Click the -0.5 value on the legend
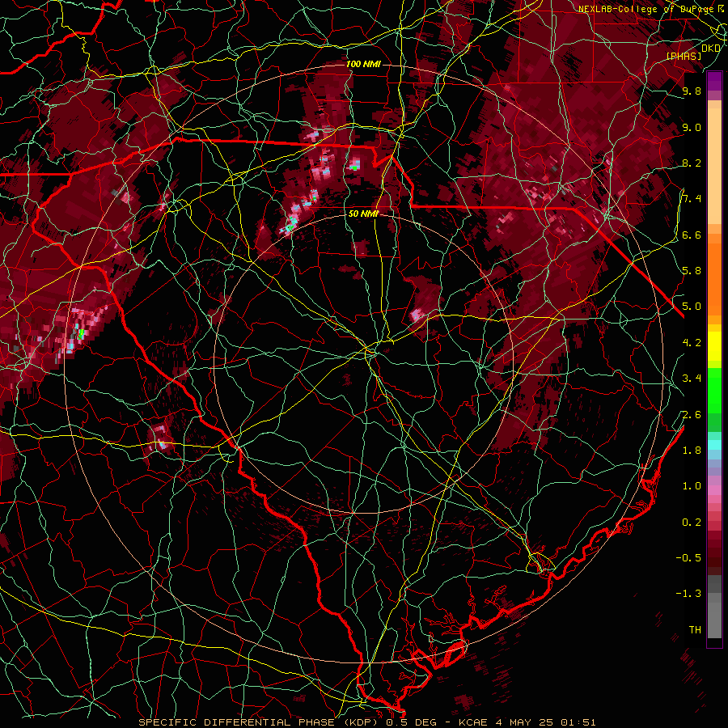 point(689,557)
